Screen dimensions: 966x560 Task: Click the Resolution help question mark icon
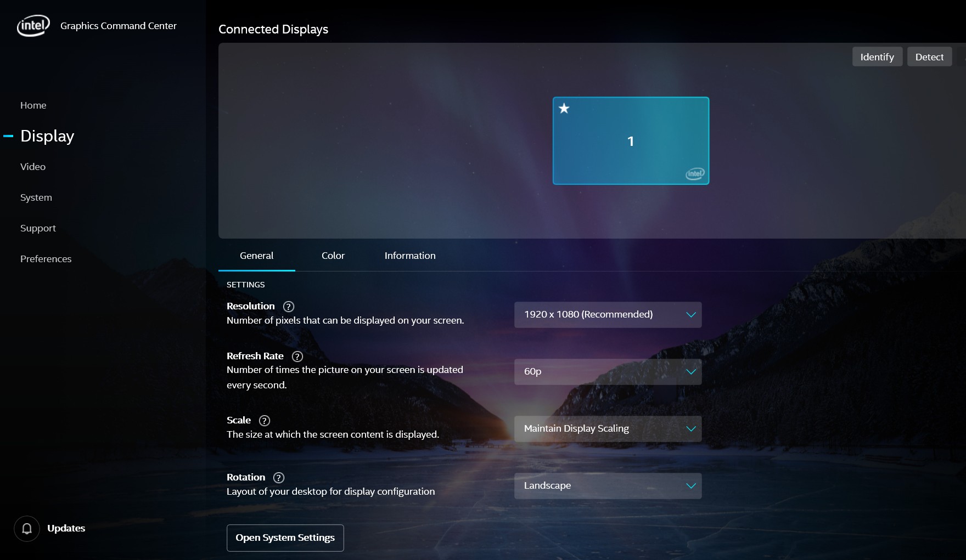point(289,307)
